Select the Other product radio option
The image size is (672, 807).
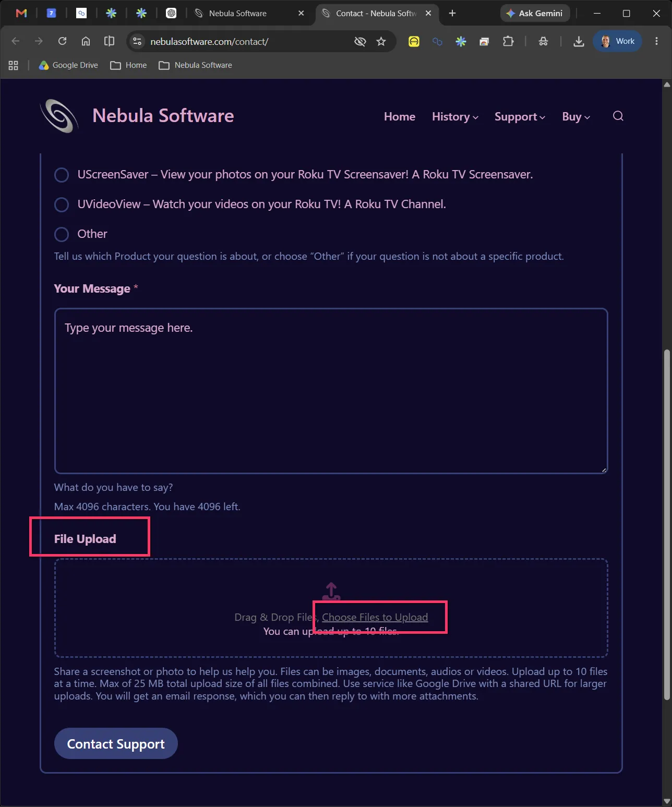[x=62, y=234]
